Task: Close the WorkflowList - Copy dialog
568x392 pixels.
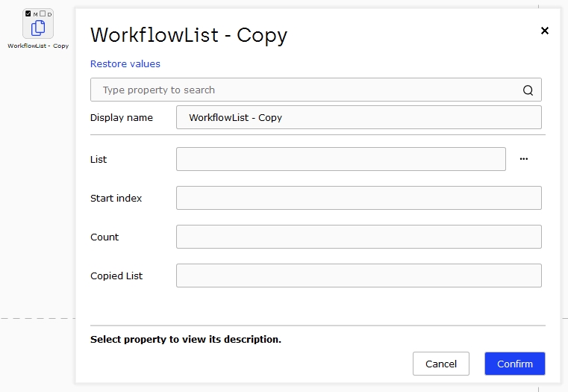Action: (544, 31)
